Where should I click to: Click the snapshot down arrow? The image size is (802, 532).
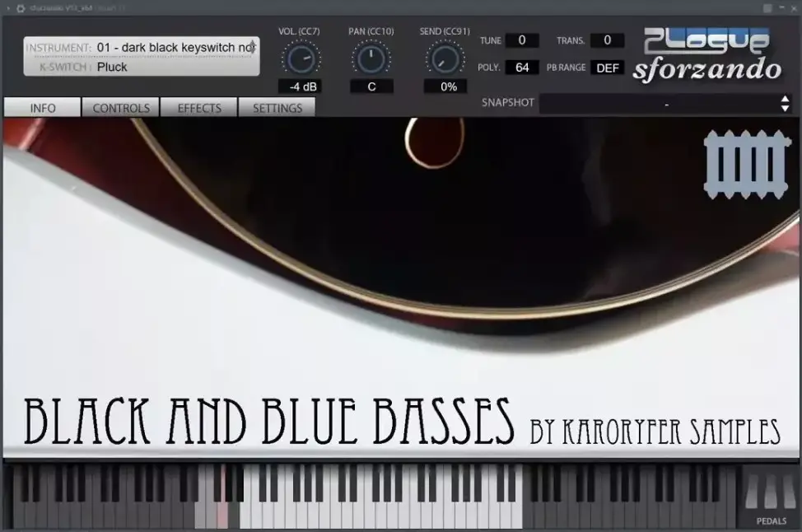[786, 109]
